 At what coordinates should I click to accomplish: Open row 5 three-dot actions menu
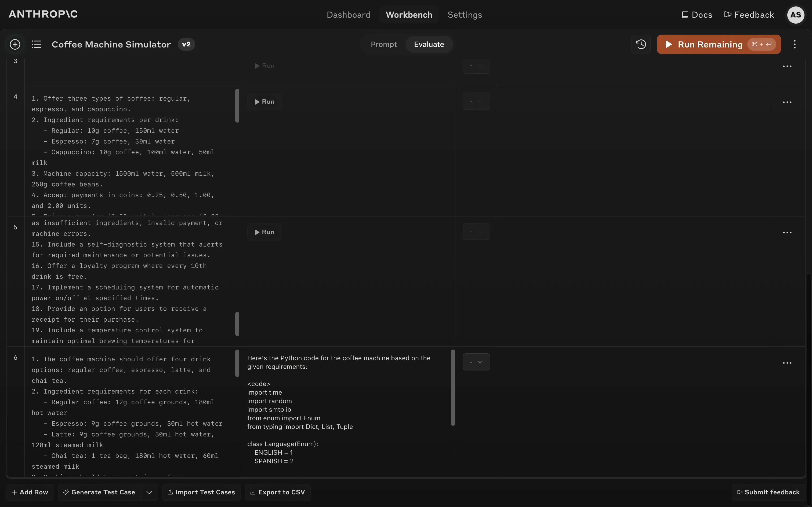click(787, 232)
